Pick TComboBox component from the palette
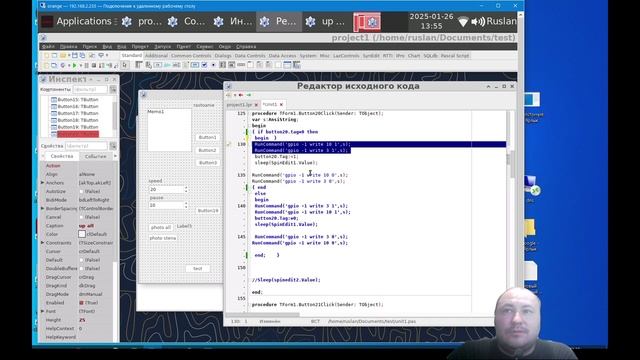The width and height of the screenshot is (640, 360). pos(232,65)
